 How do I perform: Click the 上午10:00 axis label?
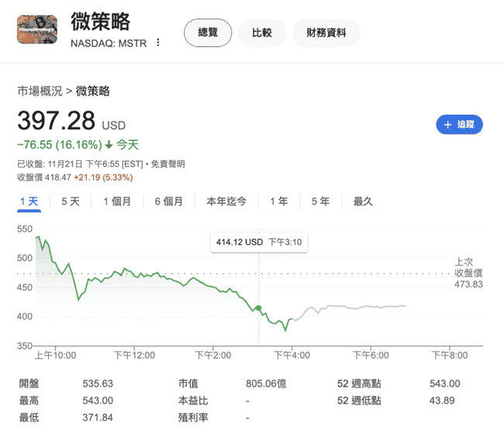pos(55,356)
